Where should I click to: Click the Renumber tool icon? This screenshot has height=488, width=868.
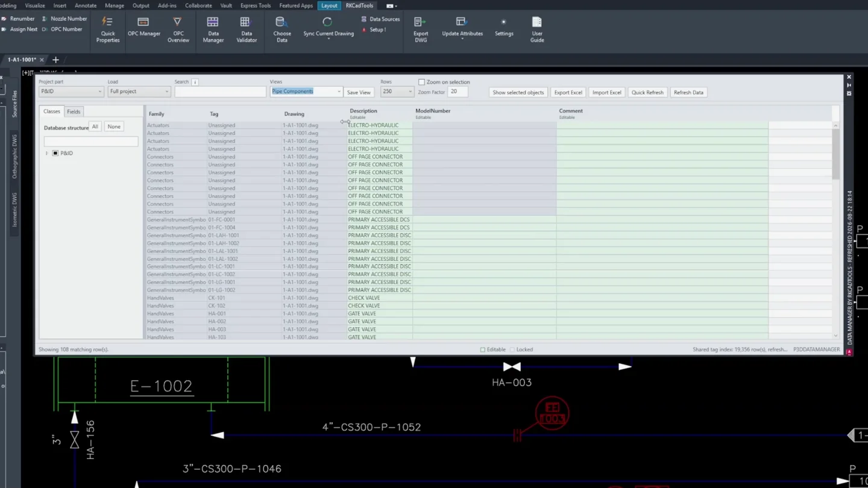(x=4, y=19)
